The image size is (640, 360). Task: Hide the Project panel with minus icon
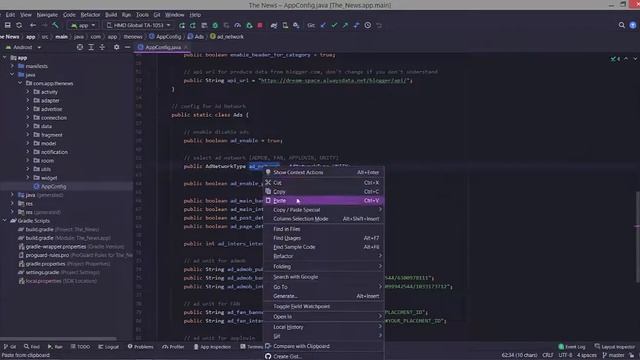click(x=127, y=47)
